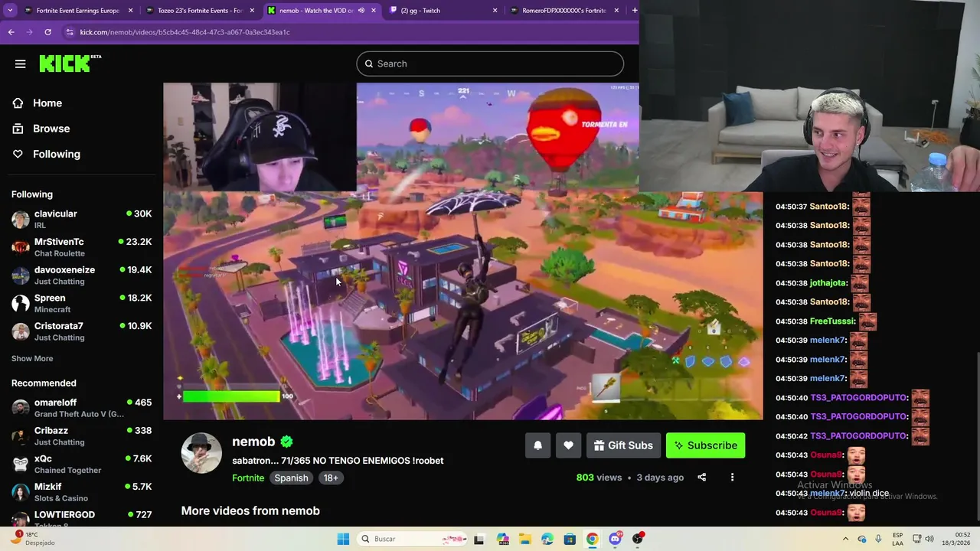Click nemob's profile avatar
Image resolution: width=980 pixels, height=551 pixels.
pyautogui.click(x=201, y=453)
